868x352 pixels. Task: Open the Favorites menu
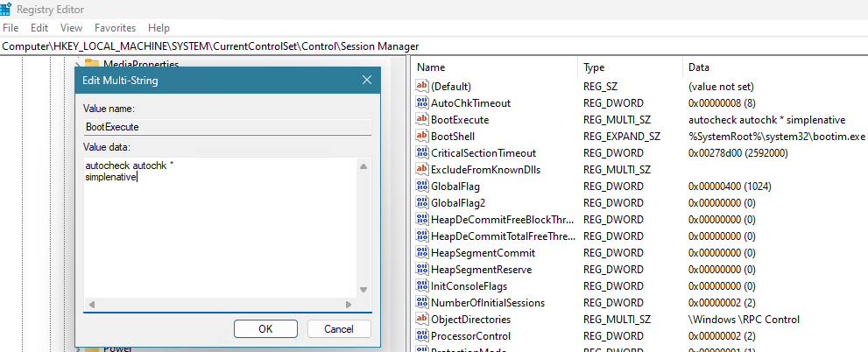tap(115, 28)
